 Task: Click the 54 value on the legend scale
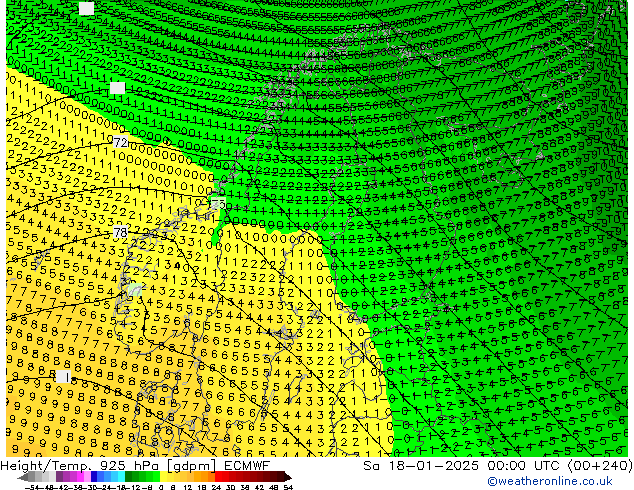pos(287,487)
